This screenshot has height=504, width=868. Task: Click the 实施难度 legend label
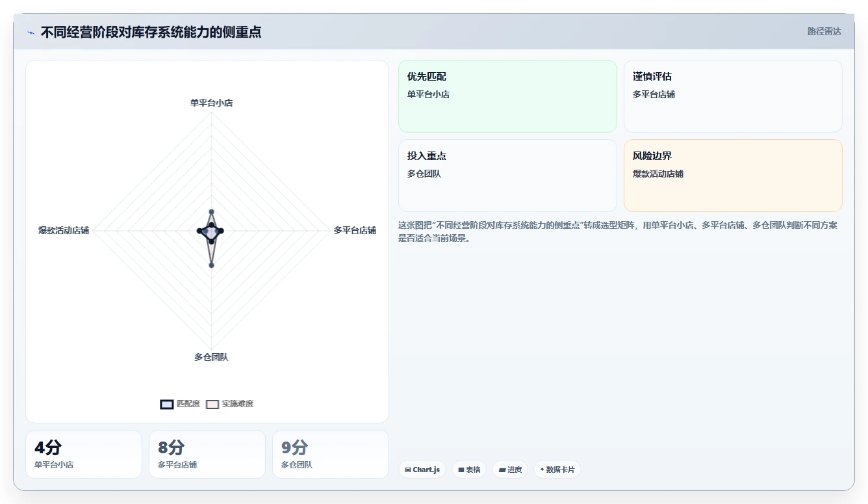[x=238, y=404]
